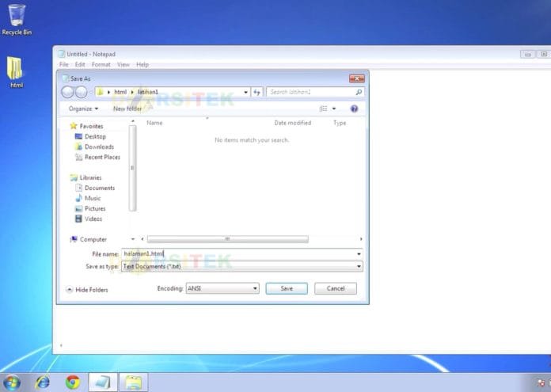This screenshot has width=551, height=392.
Task: Open the Windows Start button
Action: point(11,382)
